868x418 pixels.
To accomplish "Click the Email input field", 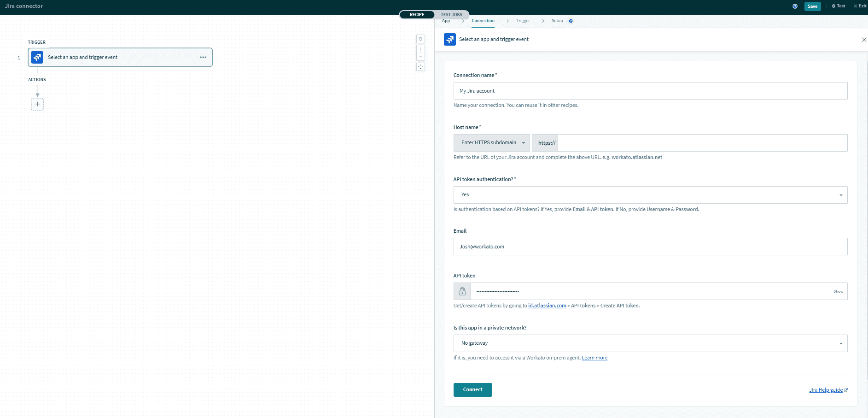I will click(x=650, y=247).
